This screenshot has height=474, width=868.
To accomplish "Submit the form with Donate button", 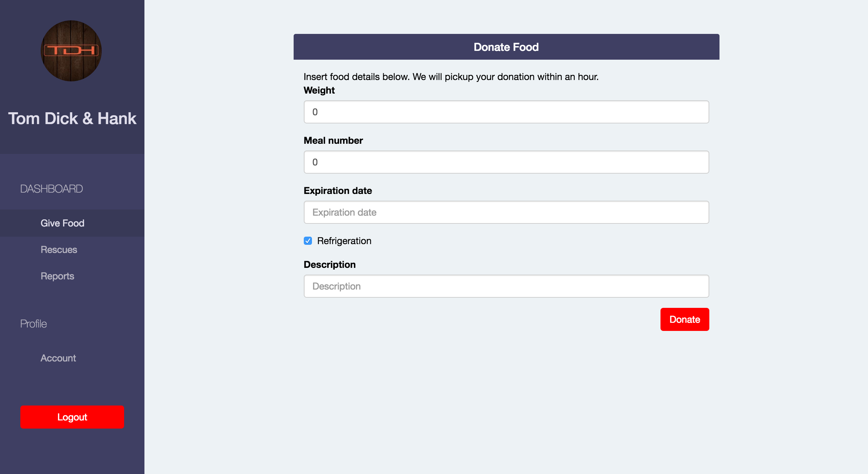I will 685,319.
